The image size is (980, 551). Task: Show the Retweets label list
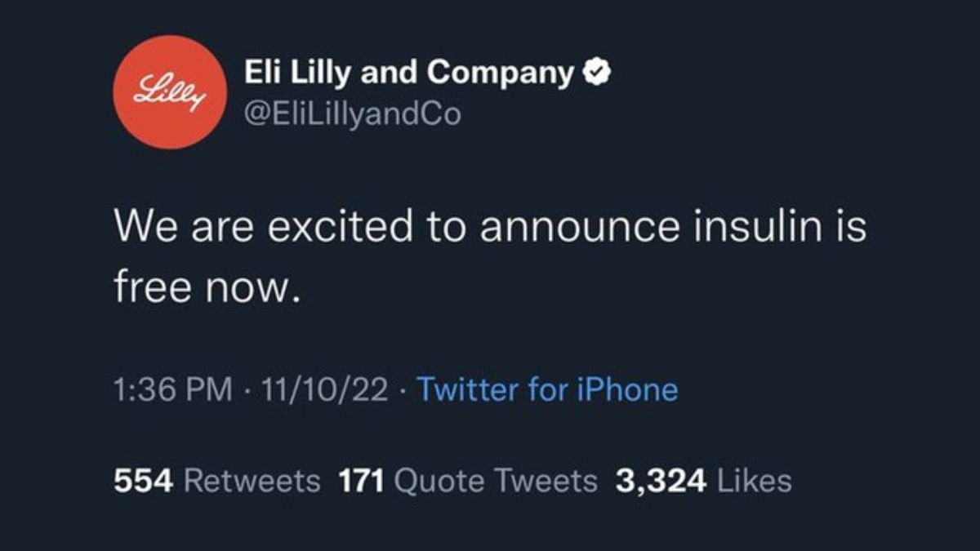tap(252, 481)
